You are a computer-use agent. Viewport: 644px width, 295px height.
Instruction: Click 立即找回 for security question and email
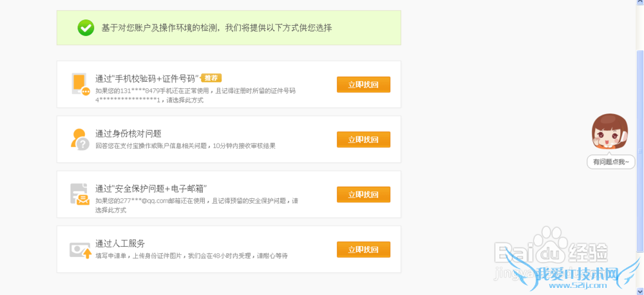[x=363, y=194]
